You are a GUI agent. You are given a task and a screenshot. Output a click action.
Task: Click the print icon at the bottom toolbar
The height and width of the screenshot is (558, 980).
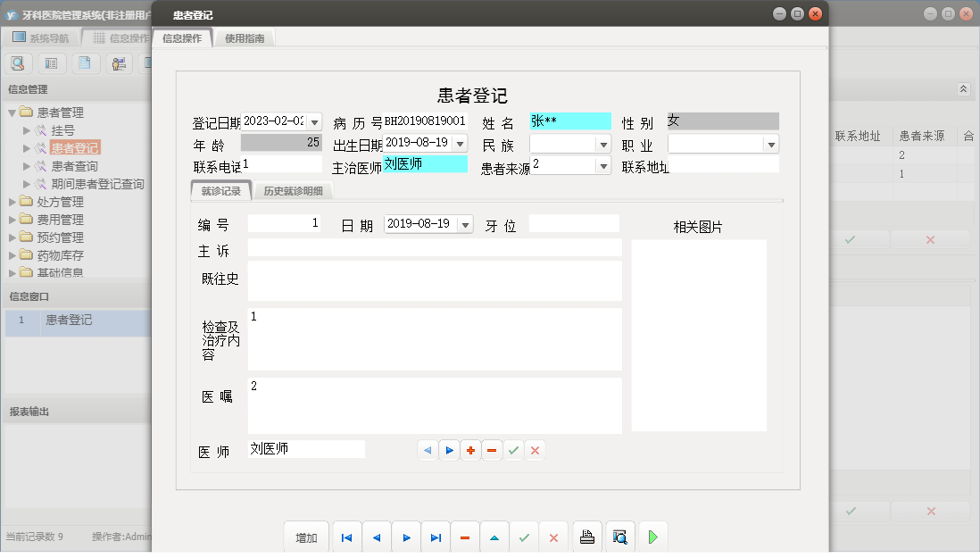588,537
